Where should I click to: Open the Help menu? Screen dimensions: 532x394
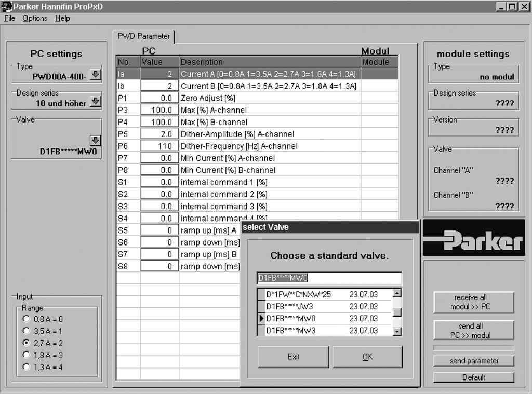(62, 18)
